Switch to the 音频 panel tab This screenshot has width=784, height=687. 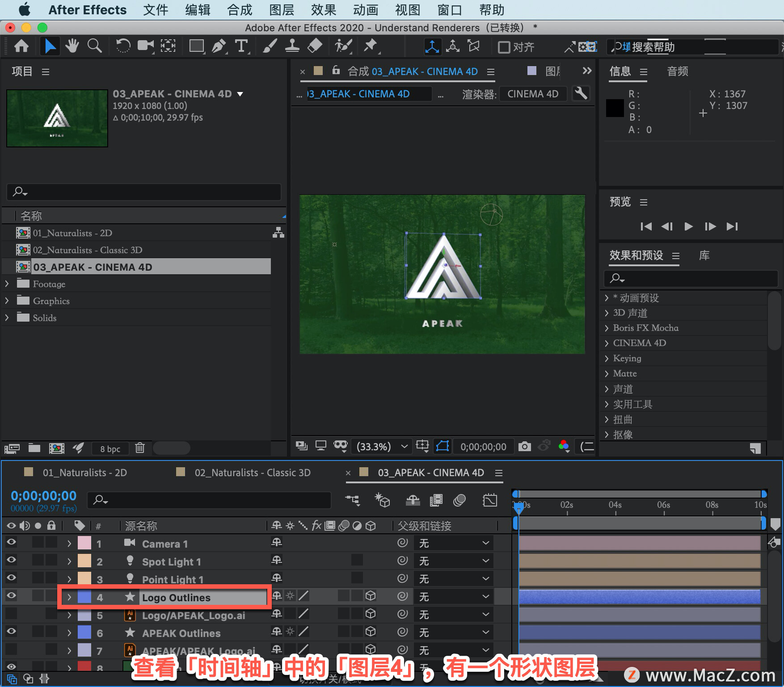(x=678, y=71)
